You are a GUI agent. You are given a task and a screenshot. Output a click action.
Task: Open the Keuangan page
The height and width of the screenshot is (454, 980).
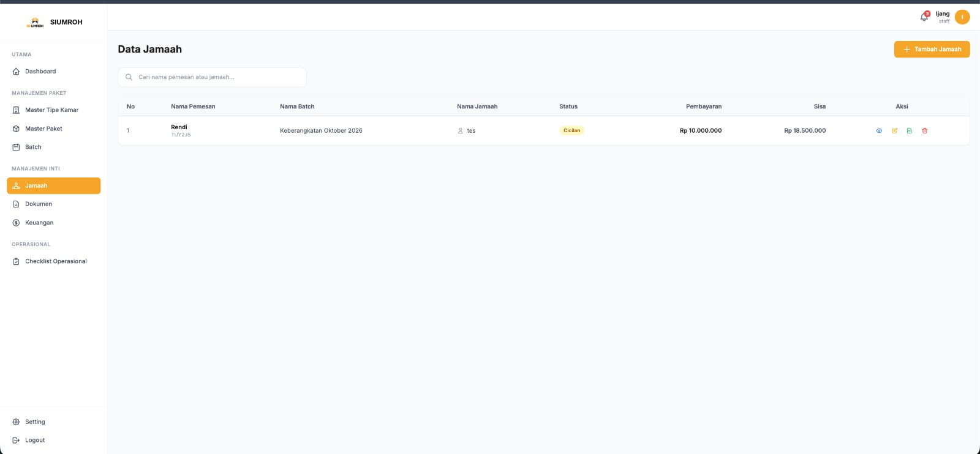click(x=53, y=223)
